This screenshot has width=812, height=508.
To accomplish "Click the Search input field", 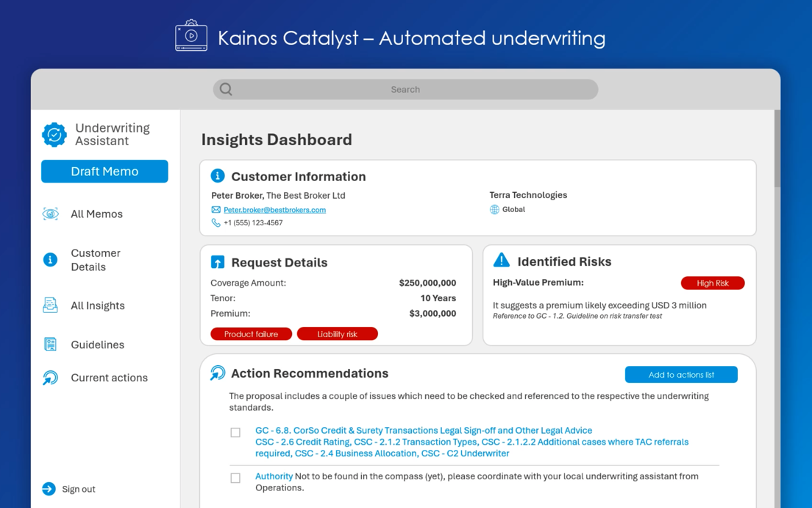I will [x=405, y=89].
